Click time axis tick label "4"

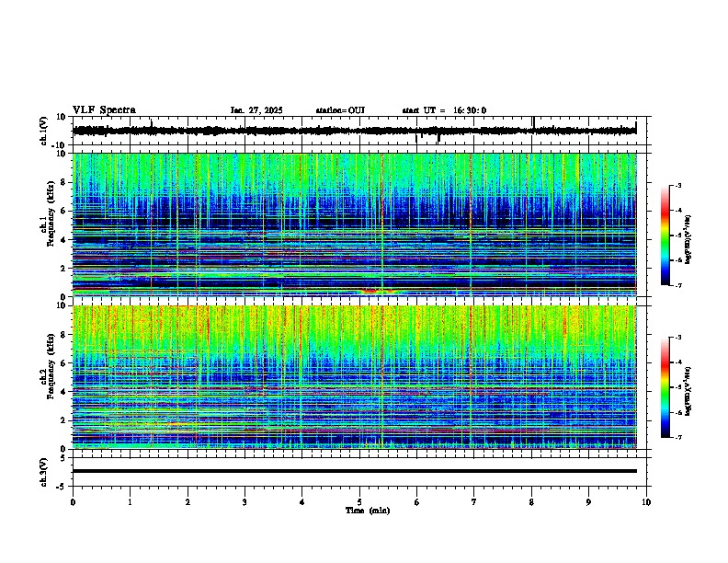(x=301, y=502)
